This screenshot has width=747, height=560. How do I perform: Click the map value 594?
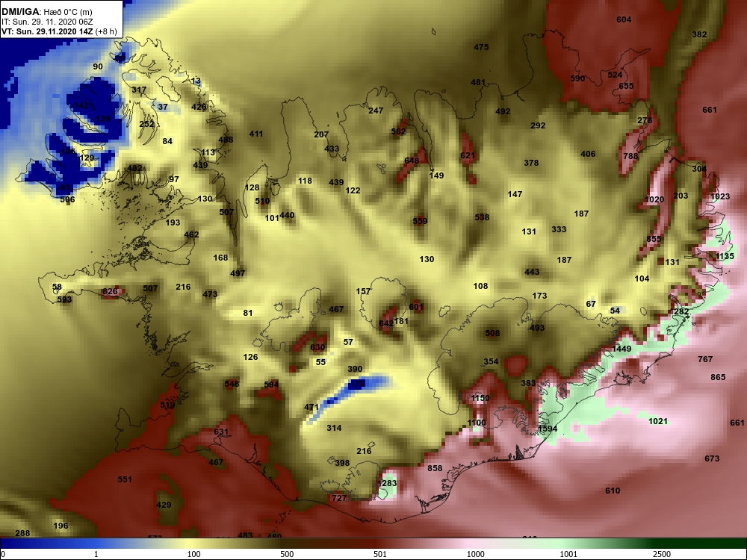click(271, 385)
